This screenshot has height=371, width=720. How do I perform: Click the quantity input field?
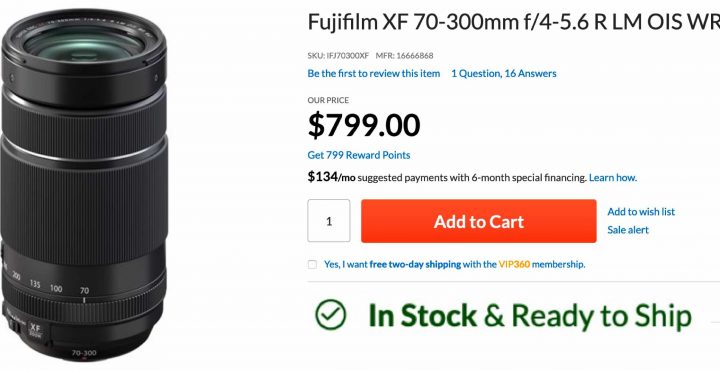[329, 221]
